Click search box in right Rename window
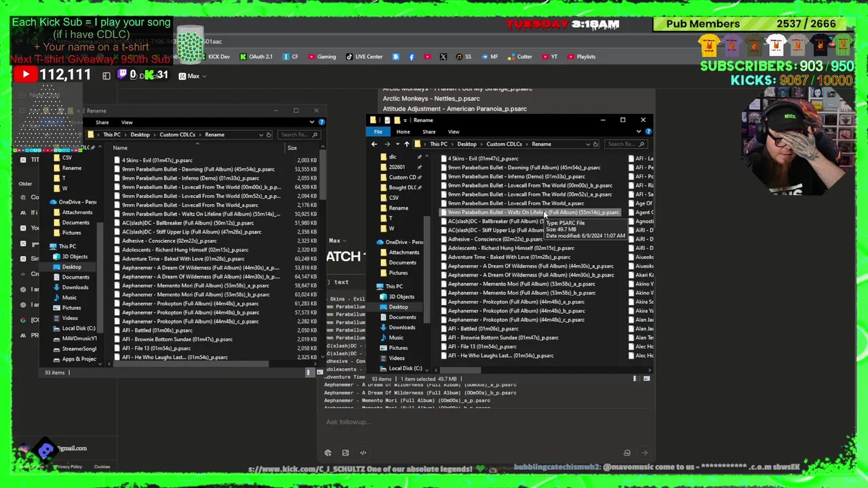This screenshot has height=488, width=868. 625,144
